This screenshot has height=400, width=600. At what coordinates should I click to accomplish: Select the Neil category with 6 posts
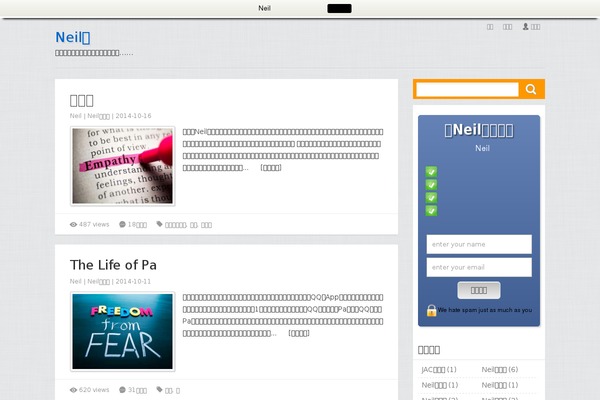click(x=499, y=370)
